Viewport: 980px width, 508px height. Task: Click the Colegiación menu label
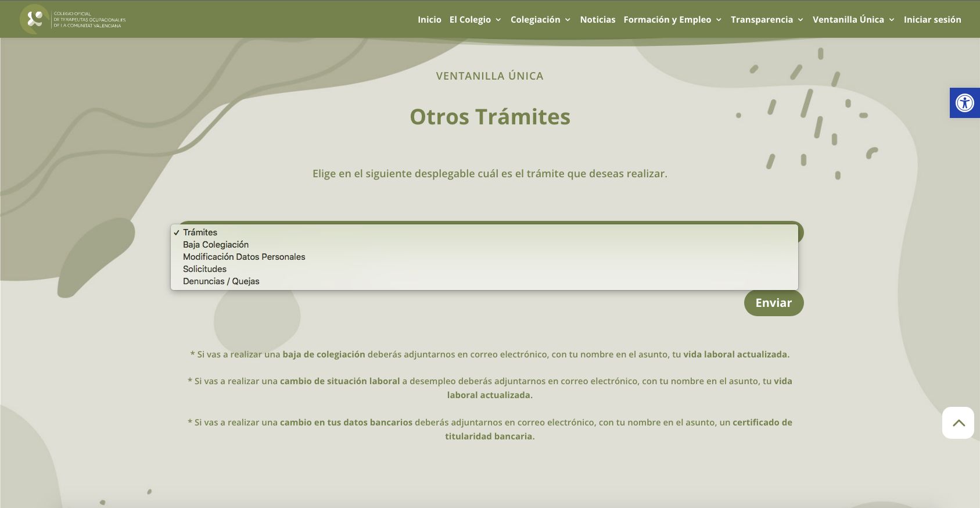(535, 19)
